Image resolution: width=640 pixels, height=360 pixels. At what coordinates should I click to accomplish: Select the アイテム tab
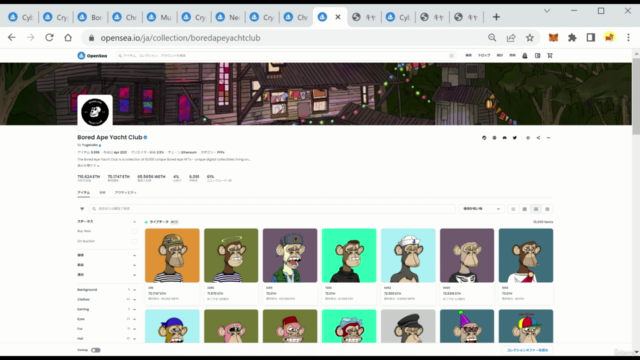(84, 193)
